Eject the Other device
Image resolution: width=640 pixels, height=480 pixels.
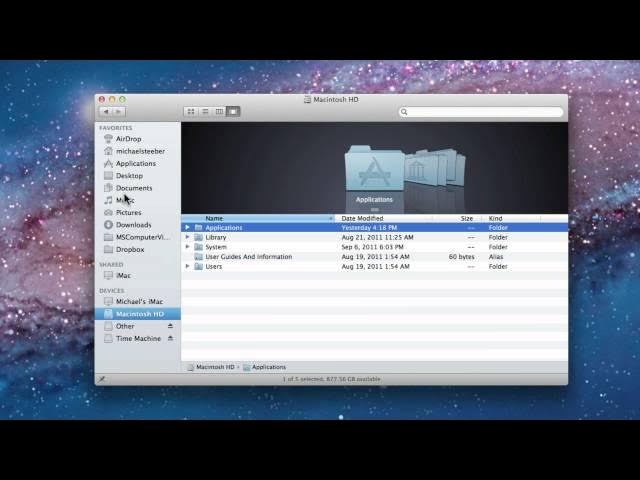pyautogui.click(x=170, y=326)
